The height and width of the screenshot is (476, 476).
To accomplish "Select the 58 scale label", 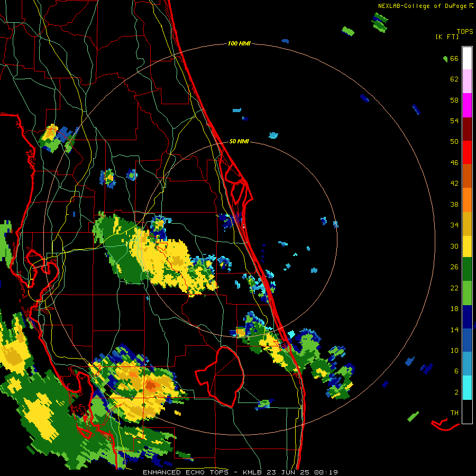I will tap(454, 100).
